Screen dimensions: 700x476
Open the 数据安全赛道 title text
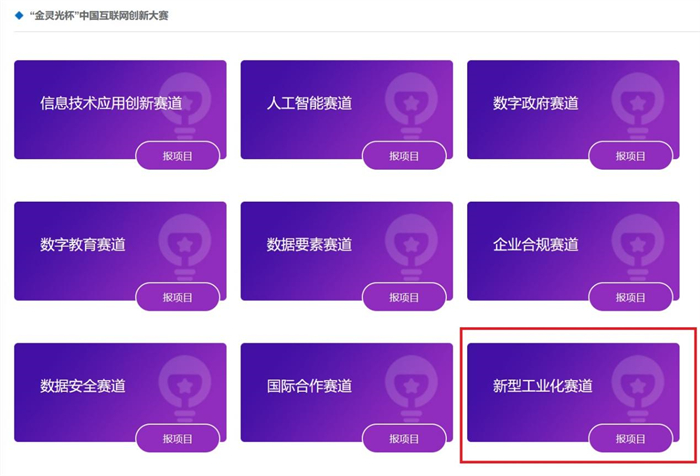pyautogui.click(x=83, y=386)
